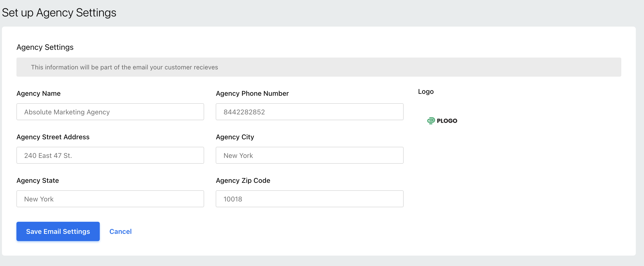Click the 'Agency Phone Number' label

point(252,93)
